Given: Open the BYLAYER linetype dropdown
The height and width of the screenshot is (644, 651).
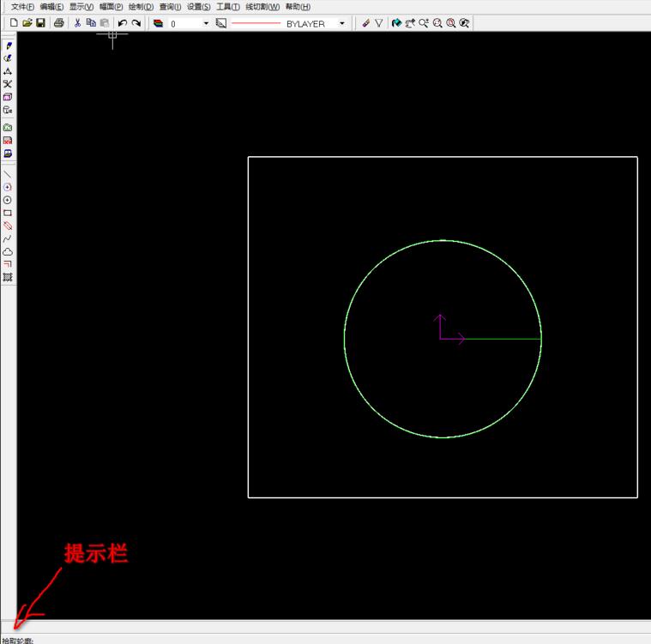Looking at the screenshot, I should point(342,24).
